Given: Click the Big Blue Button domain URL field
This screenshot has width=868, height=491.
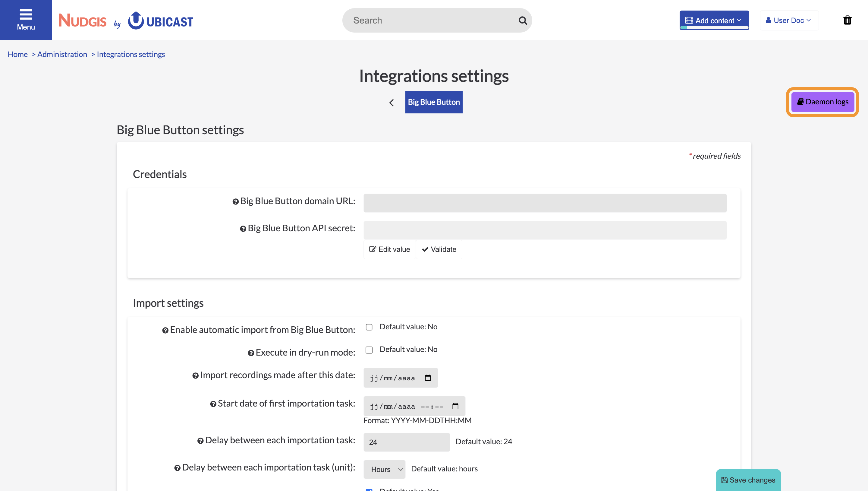Looking at the screenshot, I should [x=545, y=203].
